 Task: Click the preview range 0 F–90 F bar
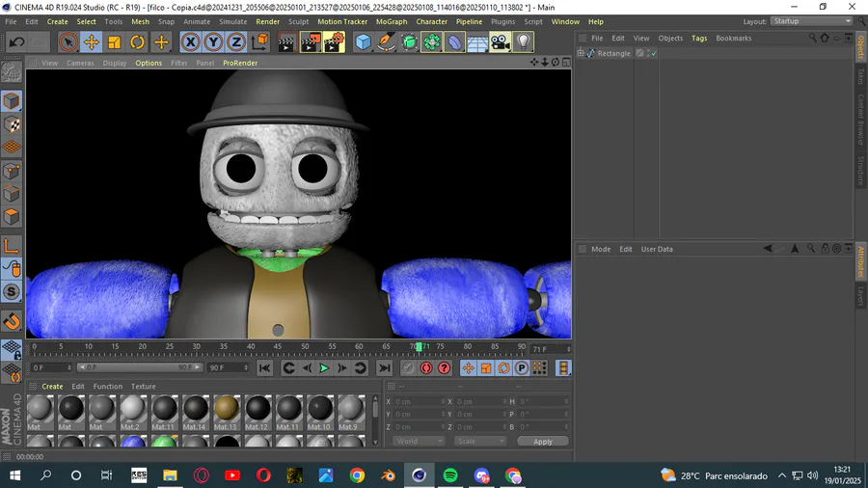point(140,367)
